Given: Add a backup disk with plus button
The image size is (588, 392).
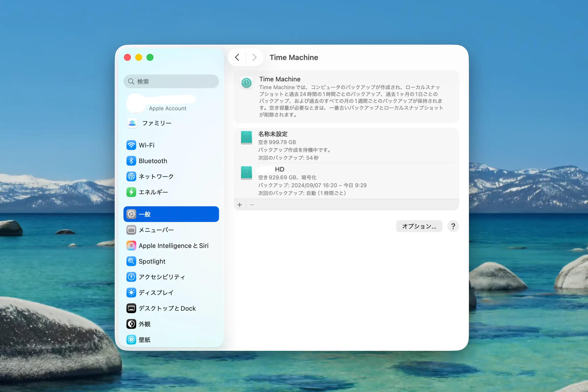Looking at the screenshot, I should 240,205.
